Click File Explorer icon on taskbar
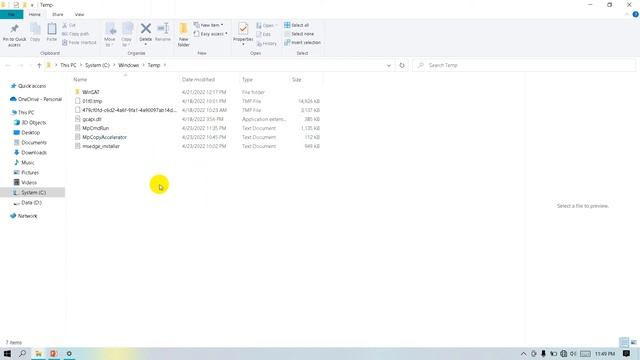The image size is (640, 360). tap(38, 353)
